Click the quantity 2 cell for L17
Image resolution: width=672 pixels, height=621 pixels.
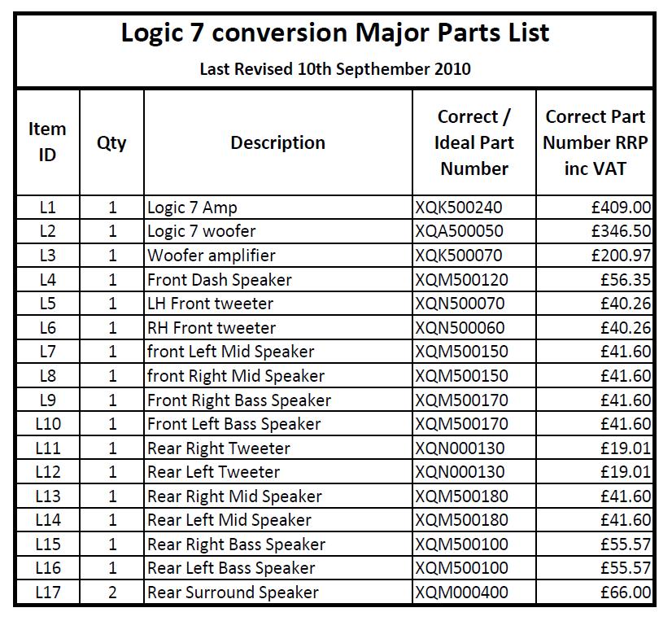point(111,593)
